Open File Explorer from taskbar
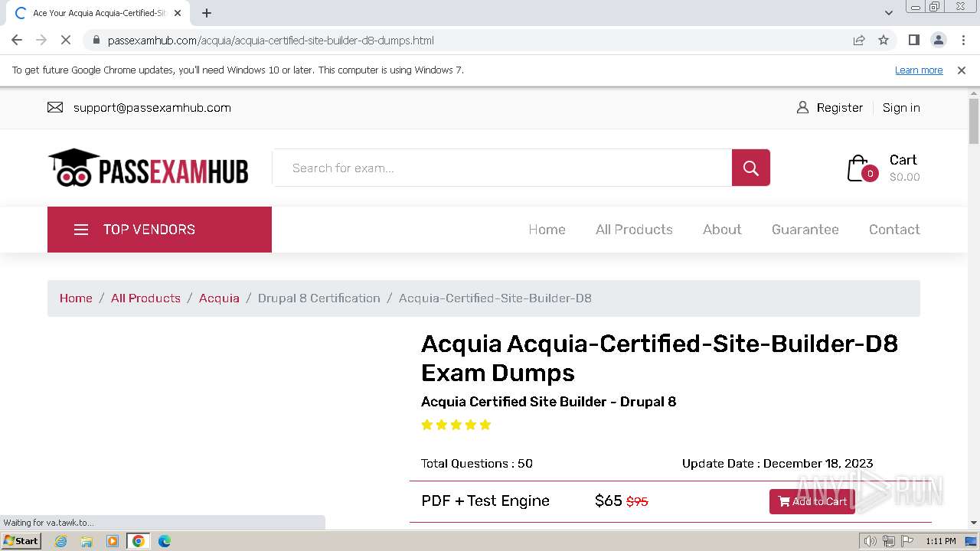The width and height of the screenshot is (980, 551). 87,541
